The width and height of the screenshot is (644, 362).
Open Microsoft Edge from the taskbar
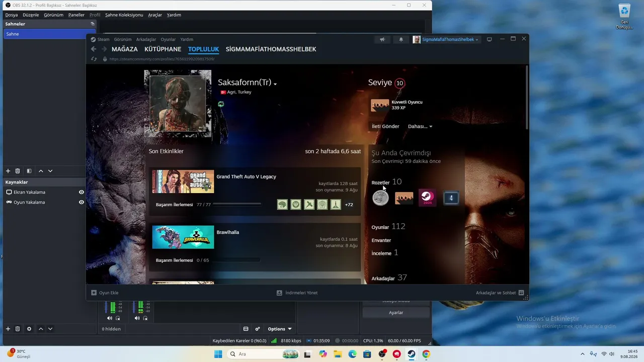(x=352, y=354)
